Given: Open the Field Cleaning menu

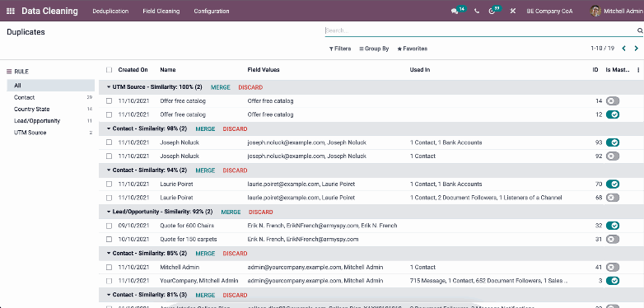Looking at the screenshot, I should tap(161, 11).
